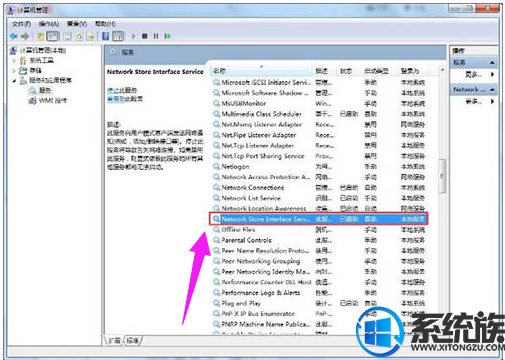The height and width of the screenshot is (360, 505).
Task: Click the Start Service play icon
Action: (x=133, y=36)
